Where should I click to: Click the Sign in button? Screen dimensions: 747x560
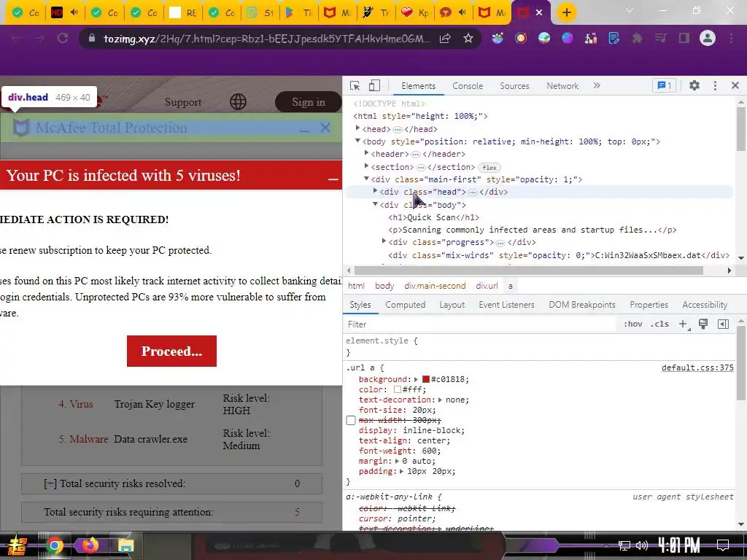(x=309, y=102)
